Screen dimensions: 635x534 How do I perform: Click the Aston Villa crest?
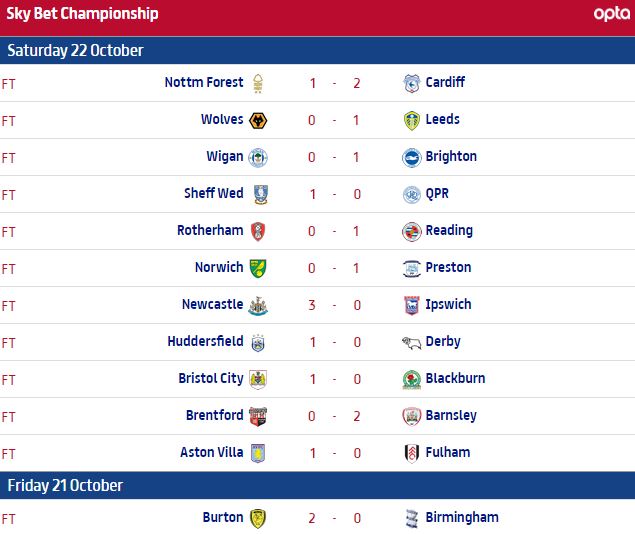259,453
